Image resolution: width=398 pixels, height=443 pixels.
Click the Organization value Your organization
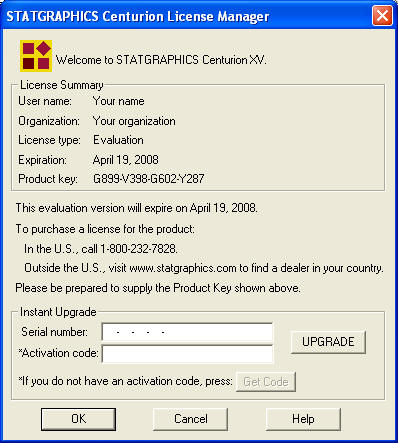pos(134,121)
